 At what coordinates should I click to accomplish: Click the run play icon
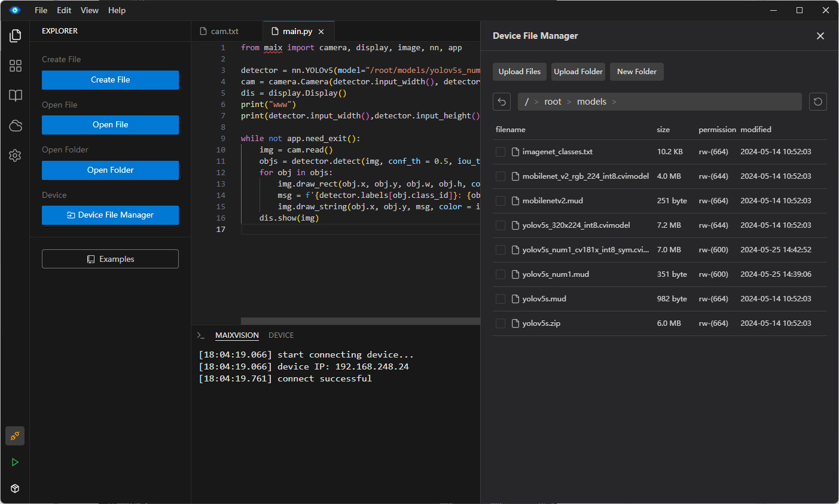15,462
